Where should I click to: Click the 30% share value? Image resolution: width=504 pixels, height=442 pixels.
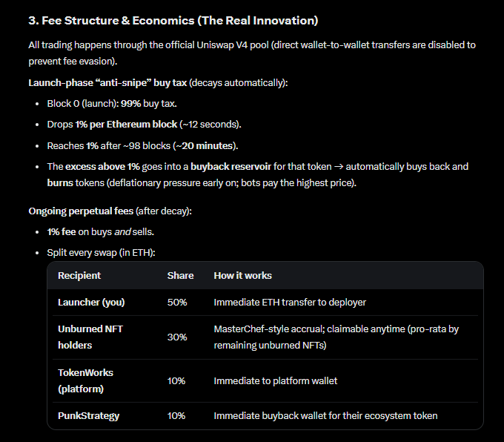[177, 337]
